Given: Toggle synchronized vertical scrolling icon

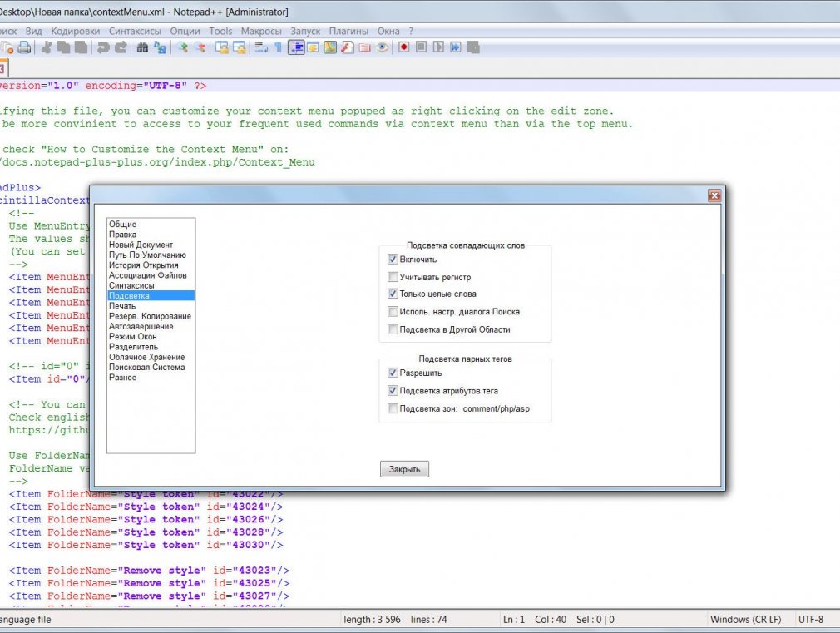Looking at the screenshot, I should [x=222, y=47].
